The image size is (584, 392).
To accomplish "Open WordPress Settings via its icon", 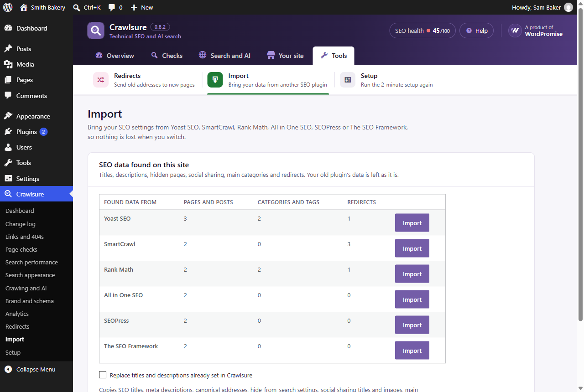I will point(8,179).
